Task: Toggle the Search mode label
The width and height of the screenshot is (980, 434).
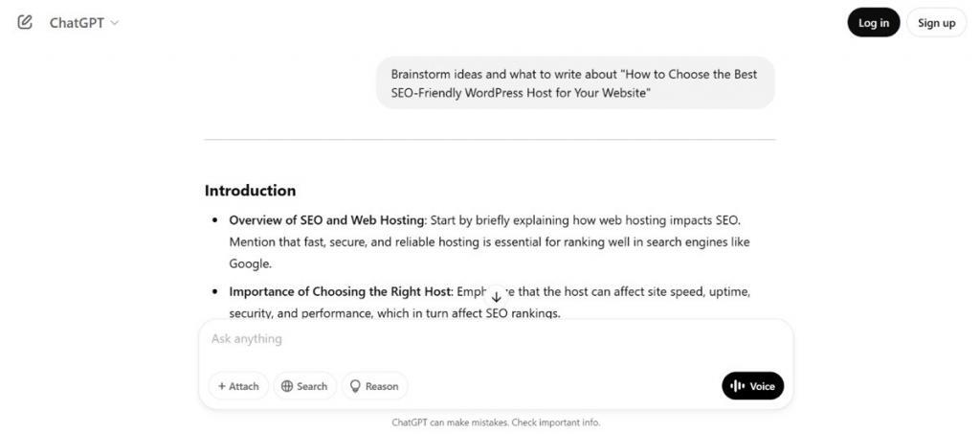Action: pos(312,386)
